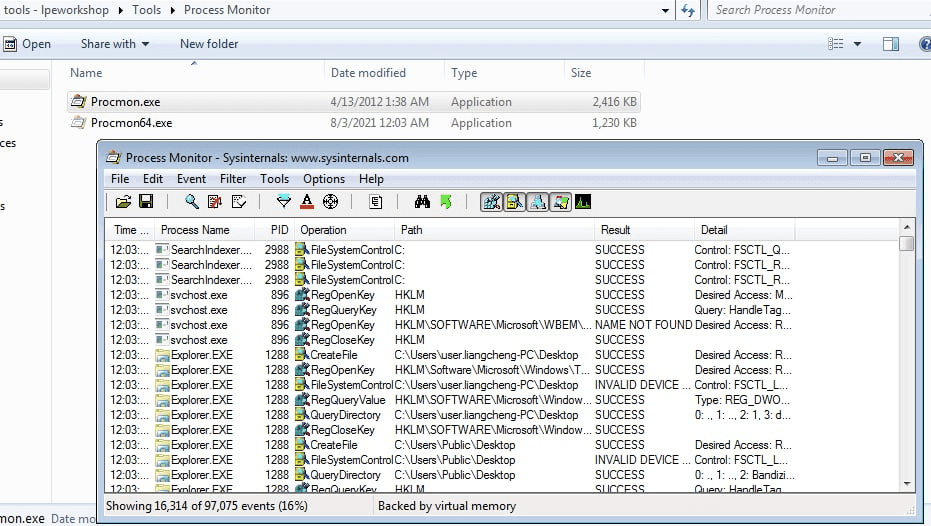Show the Process Tree icon
The height and width of the screenshot is (526, 931).
point(376,202)
